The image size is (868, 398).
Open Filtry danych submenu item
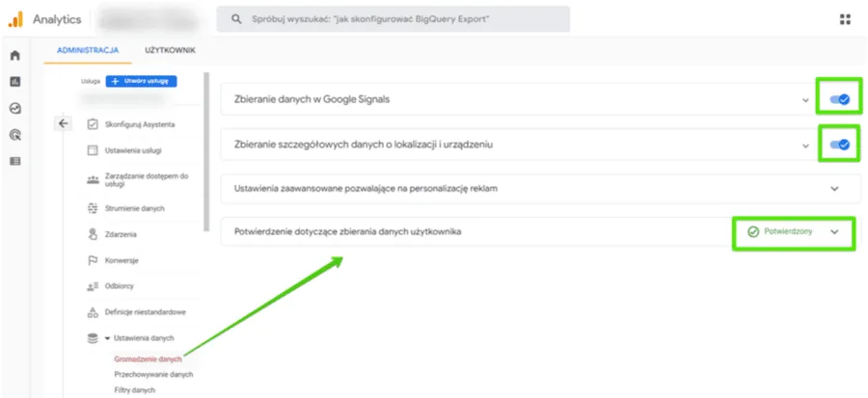click(x=134, y=389)
